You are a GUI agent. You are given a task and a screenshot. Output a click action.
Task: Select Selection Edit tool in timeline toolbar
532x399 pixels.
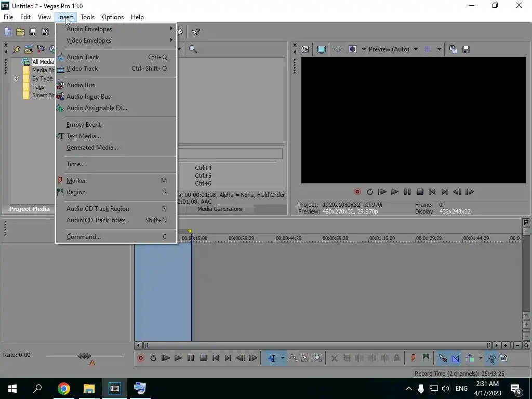click(x=305, y=358)
